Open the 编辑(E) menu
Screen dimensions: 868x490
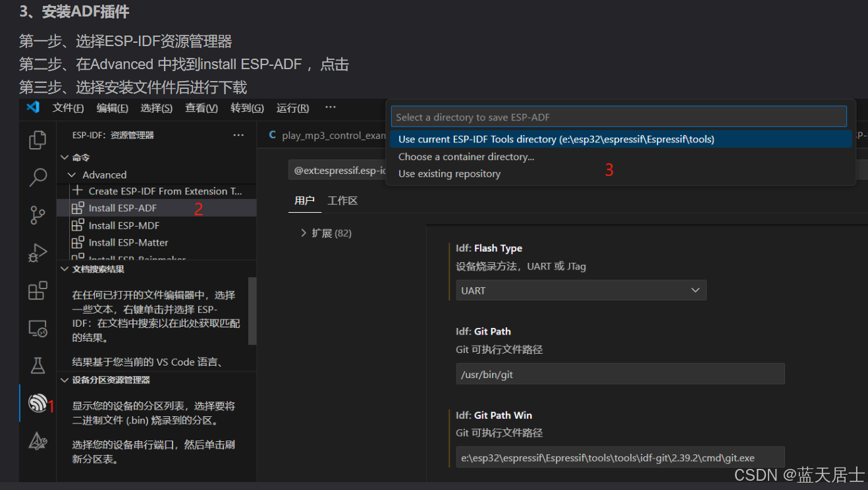pyautogui.click(x=113, y=108)
